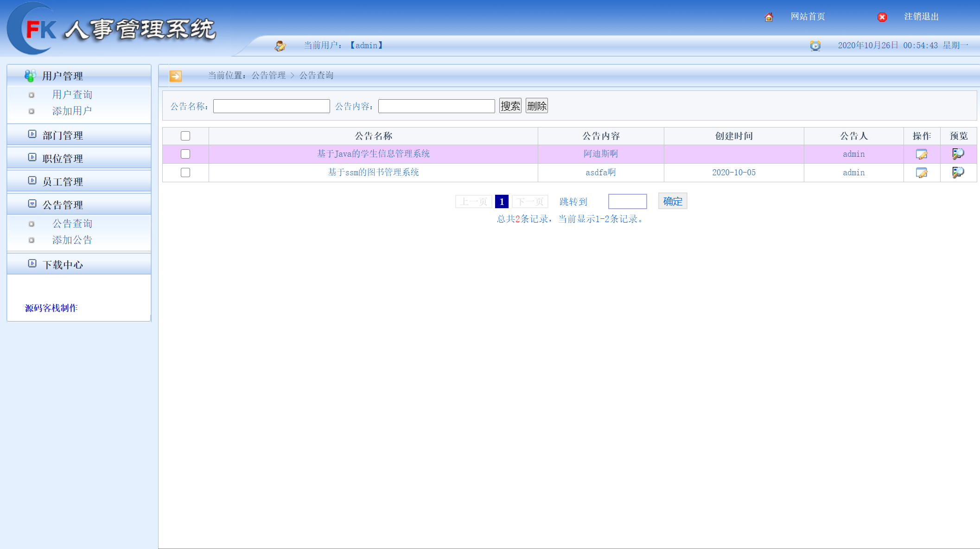
Task: Click the current user avatar icon
Action: click(280, 45)
